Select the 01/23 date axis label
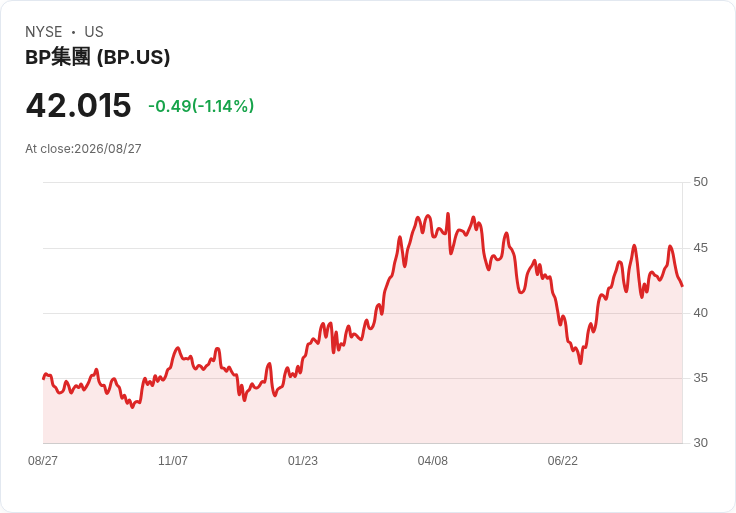 303,461
